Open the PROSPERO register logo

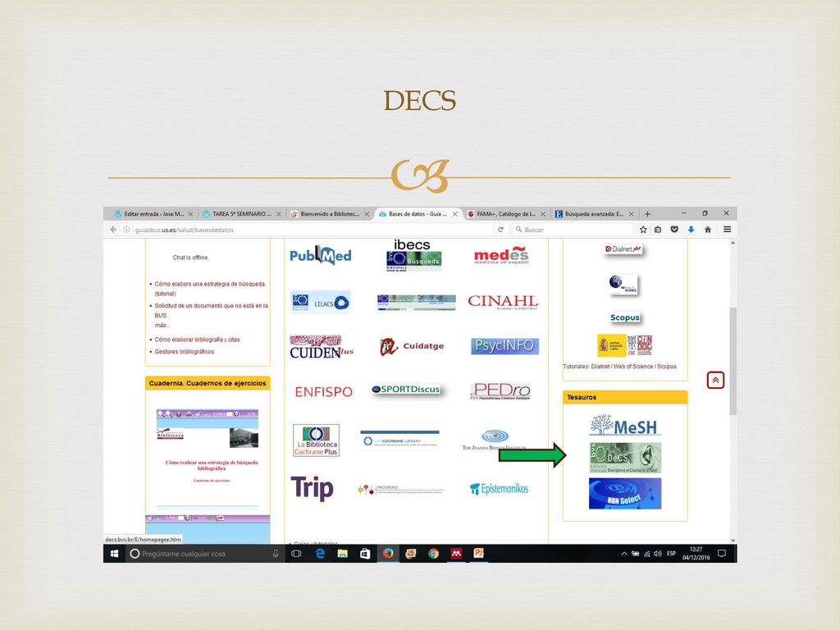point(400,489)
